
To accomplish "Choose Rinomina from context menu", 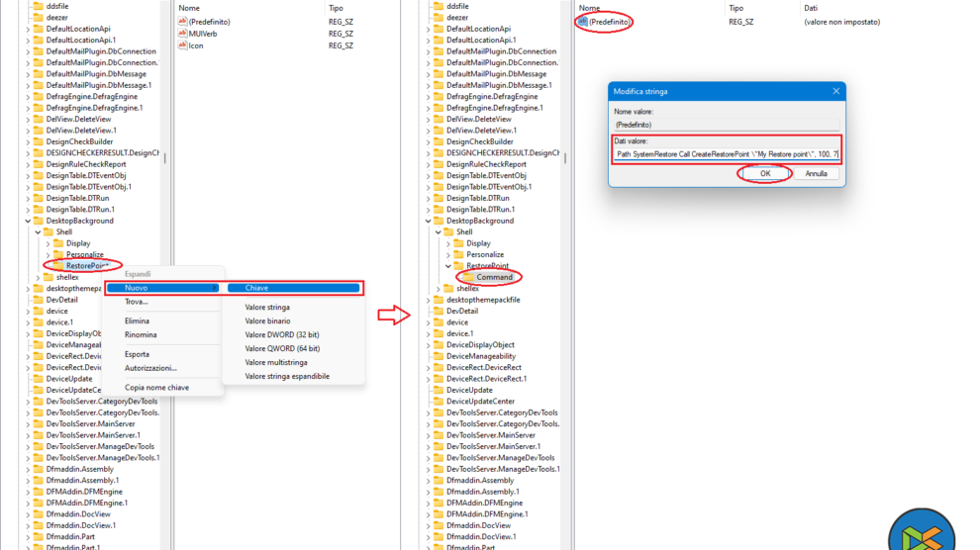I will click(141, 334).
